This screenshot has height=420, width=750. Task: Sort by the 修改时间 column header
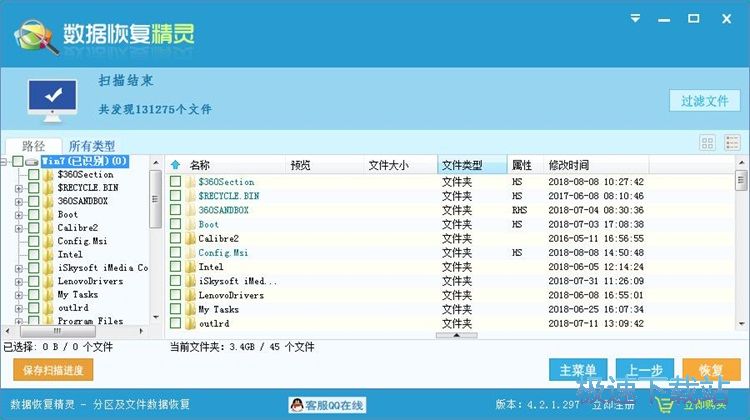(x=568, y=165)
